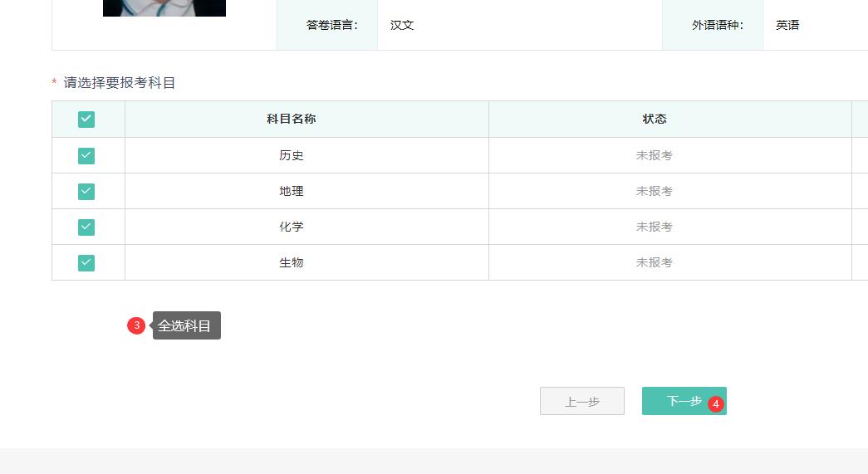Screen dimensions: 868x474
Task: Deselect the 化学 subject checkbox
Action: (x=86, y=227)
